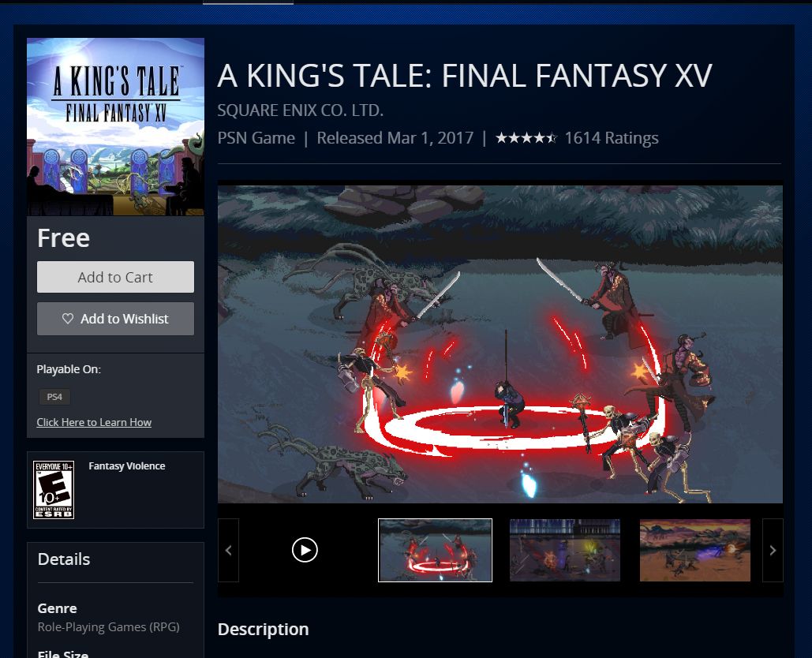Click the Description heading
Viewport: 812px width, 658px height.
click(x=263, y=629)
